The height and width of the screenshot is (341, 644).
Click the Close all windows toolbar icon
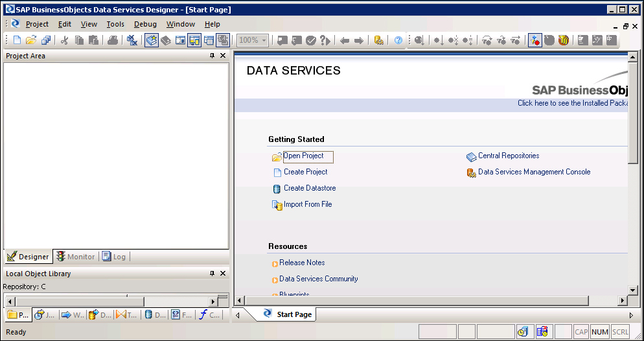click(x=132, y=40)
